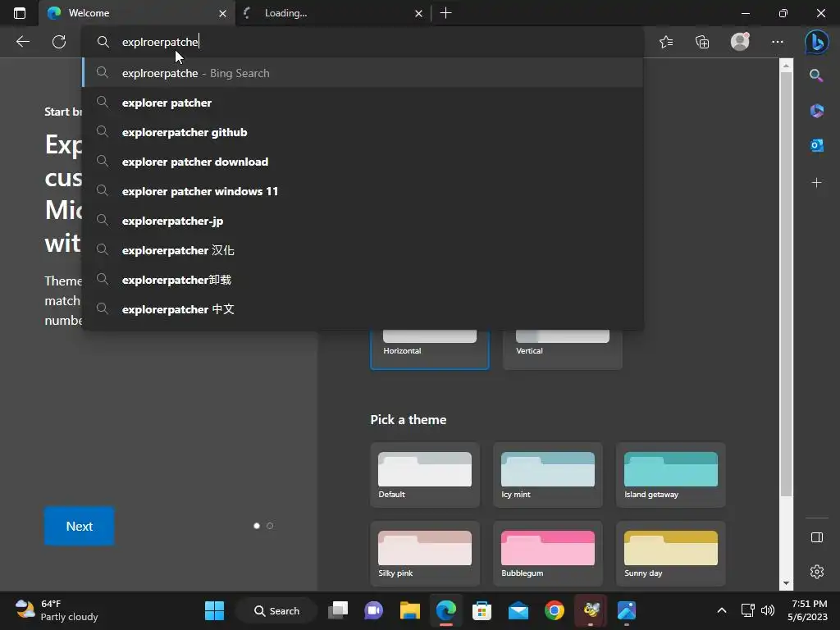Reload the page with refresh icon
The image size is (840, 630).
tap(59, 42)
